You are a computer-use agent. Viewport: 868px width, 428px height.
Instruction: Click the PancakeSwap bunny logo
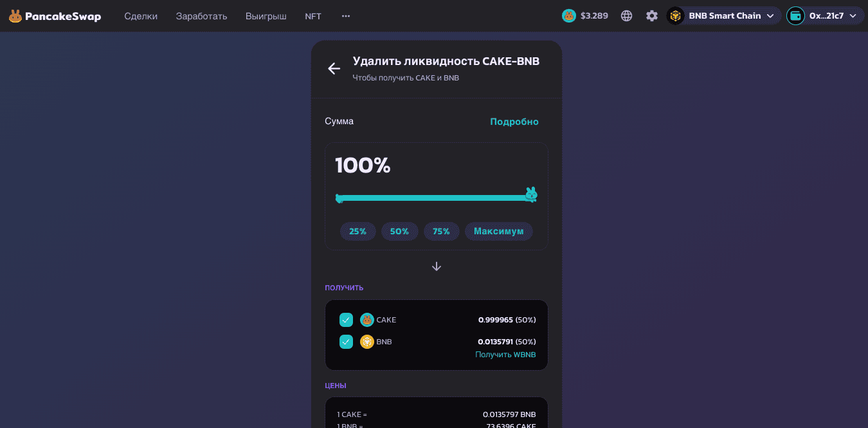pos(15,16)
